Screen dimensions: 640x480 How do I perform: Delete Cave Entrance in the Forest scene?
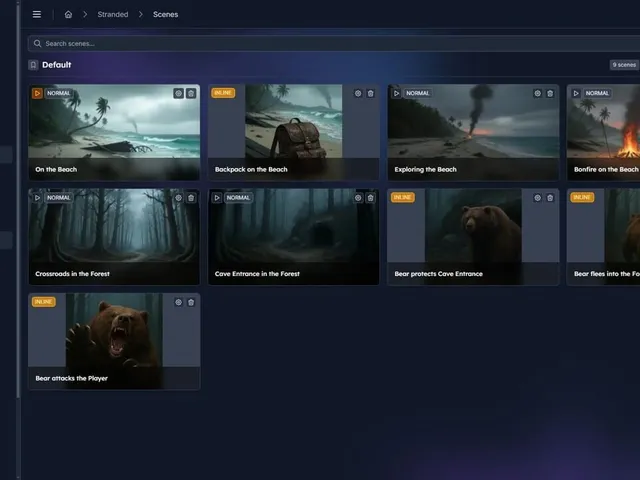coord(371,198)
